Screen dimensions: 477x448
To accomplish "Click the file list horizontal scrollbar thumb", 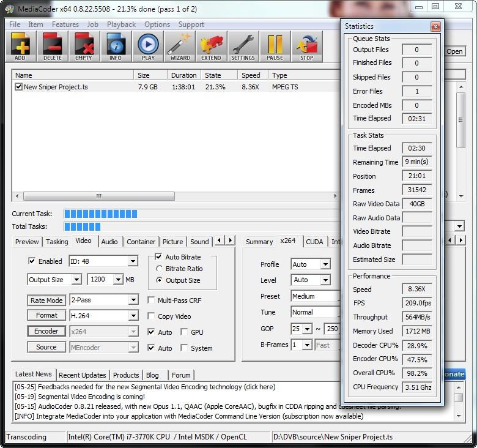I will coord(99,196).
